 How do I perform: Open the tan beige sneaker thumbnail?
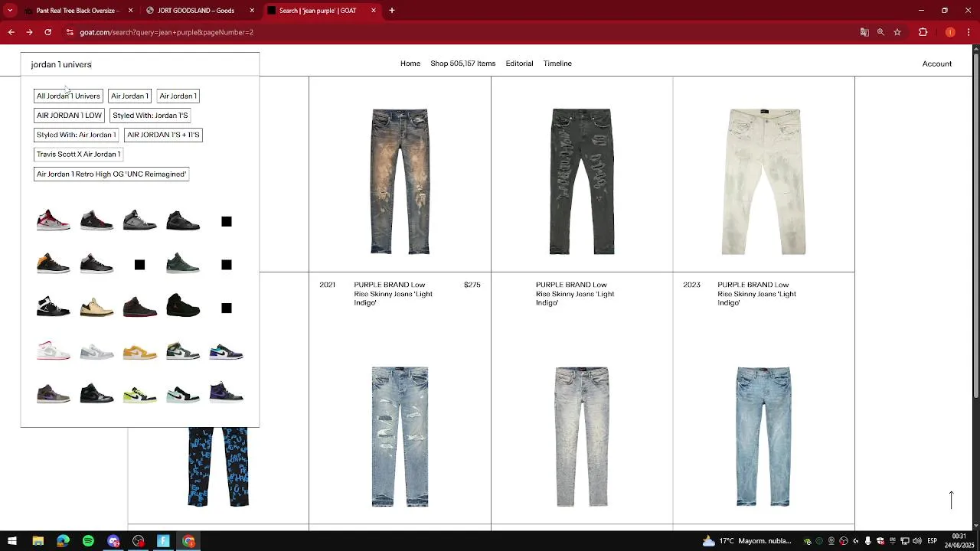coord(96,308)
